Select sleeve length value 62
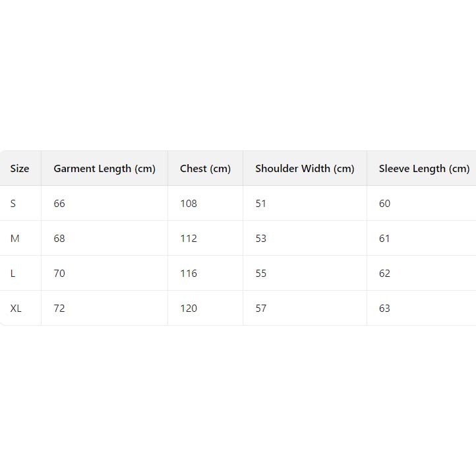The image size is (476, 476). click(384, 274)
